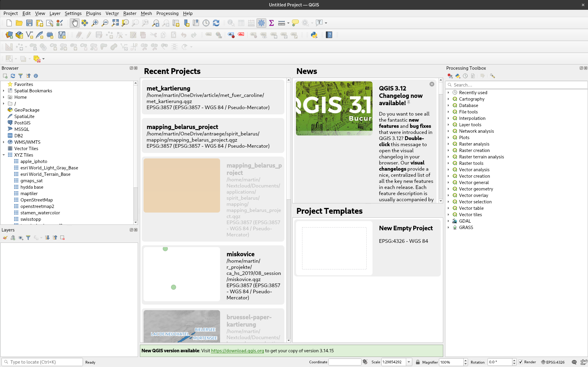The image size is (588, 367).
Task: Expand the Vector geometry toolbox group
Action: [448, 189]
